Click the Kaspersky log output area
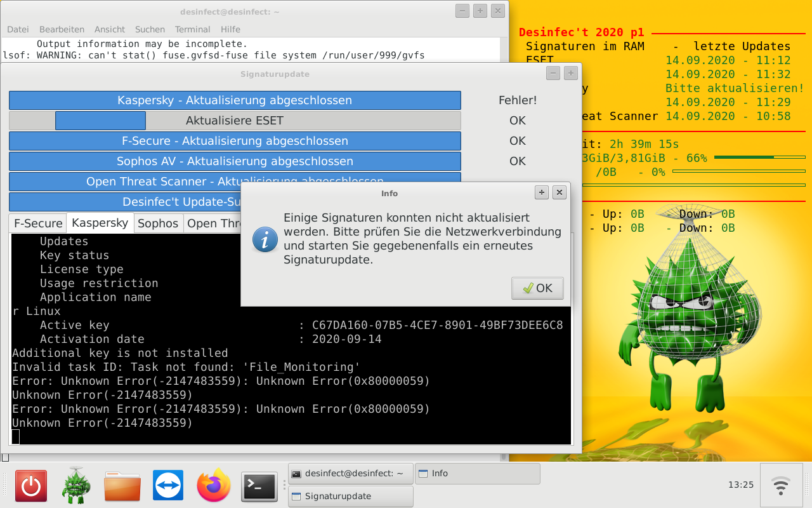 tap(291, 339)
